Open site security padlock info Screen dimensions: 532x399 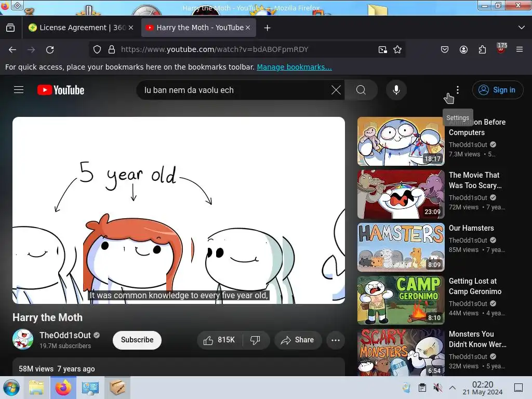(112, 49)
